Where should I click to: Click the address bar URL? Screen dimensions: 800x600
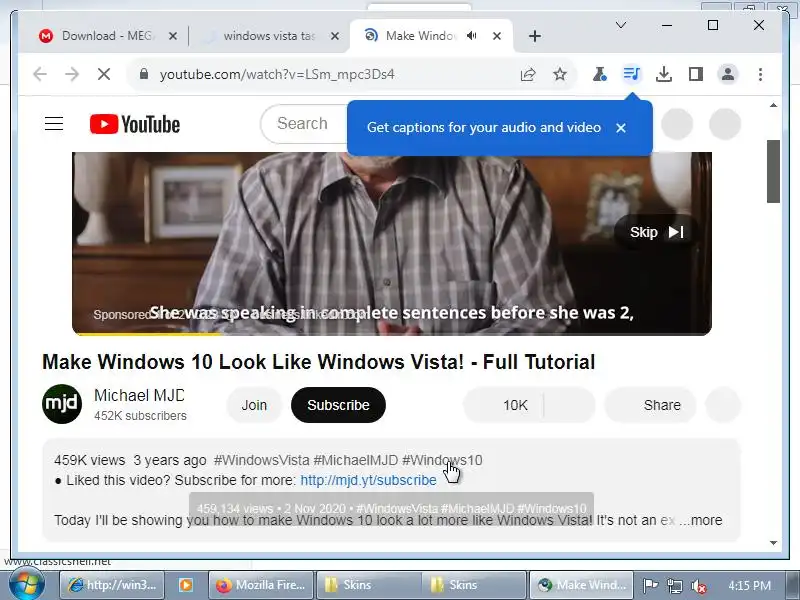point(277,74)
